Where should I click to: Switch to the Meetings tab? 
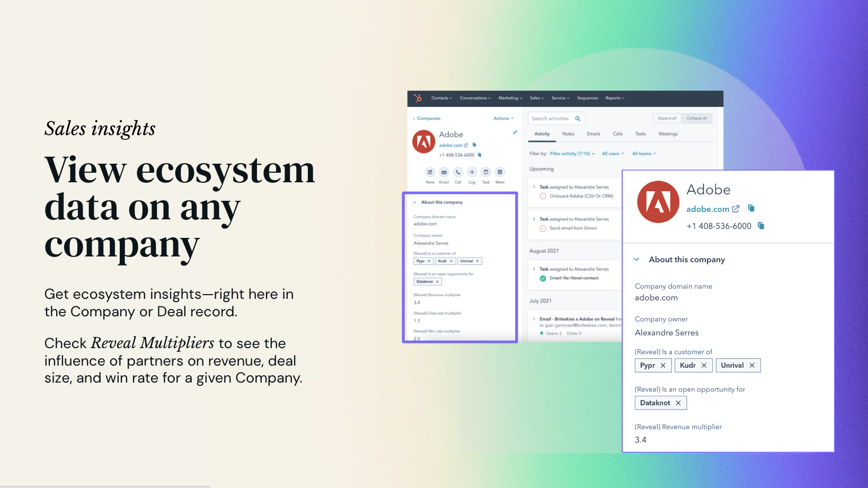[x=668, y=134]
